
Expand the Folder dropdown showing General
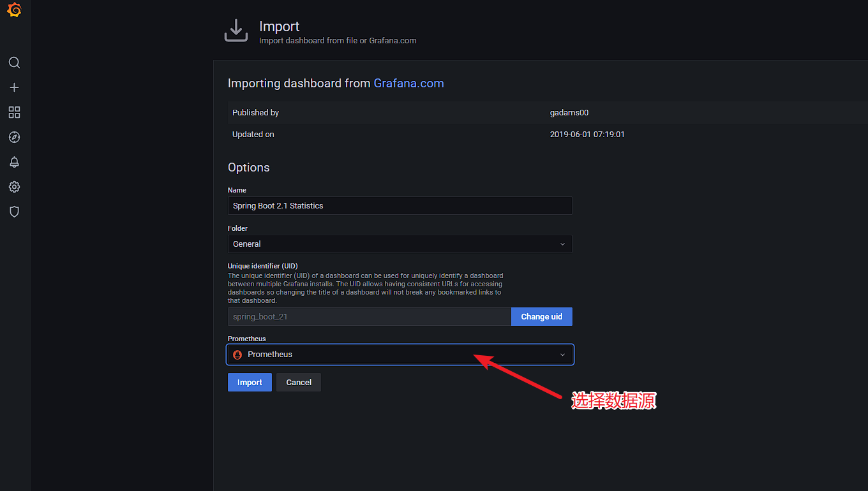pyautogui.click(x=400, y=244)
